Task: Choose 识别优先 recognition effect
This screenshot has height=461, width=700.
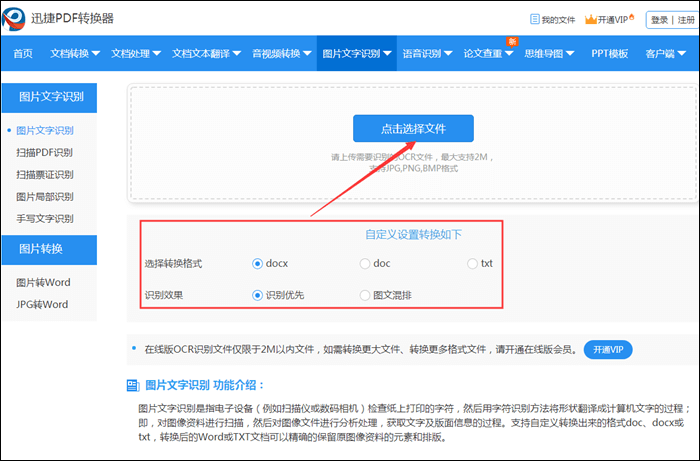Action: [257, 295]
